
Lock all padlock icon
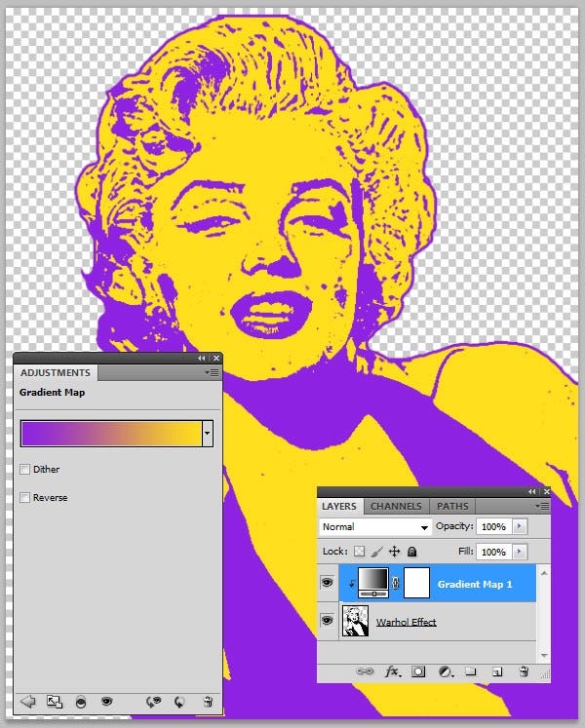411,551
